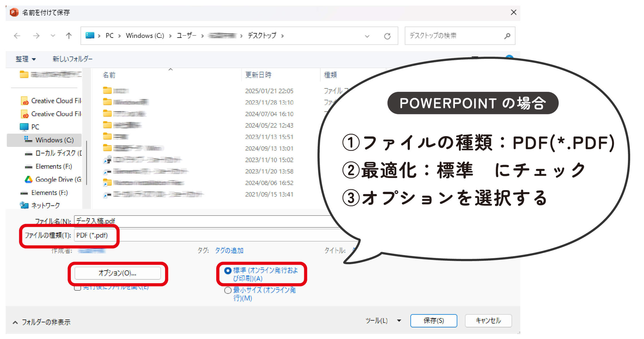Image resolution: width=644 pixels, height=339 pixels.
Task: Click the search magnifier icon
Action: (507, 36)
